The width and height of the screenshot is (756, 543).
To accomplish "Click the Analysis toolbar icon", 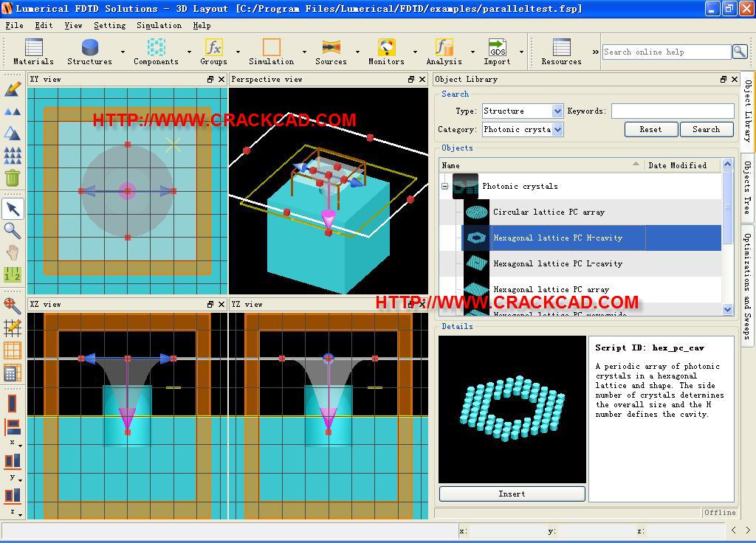I will pos(444,47).
